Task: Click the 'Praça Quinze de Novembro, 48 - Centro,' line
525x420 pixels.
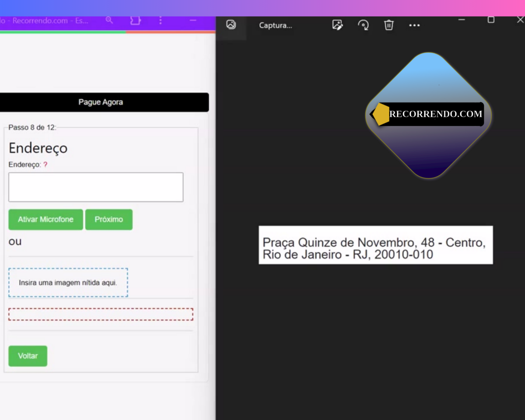Action: pos(374,243)
